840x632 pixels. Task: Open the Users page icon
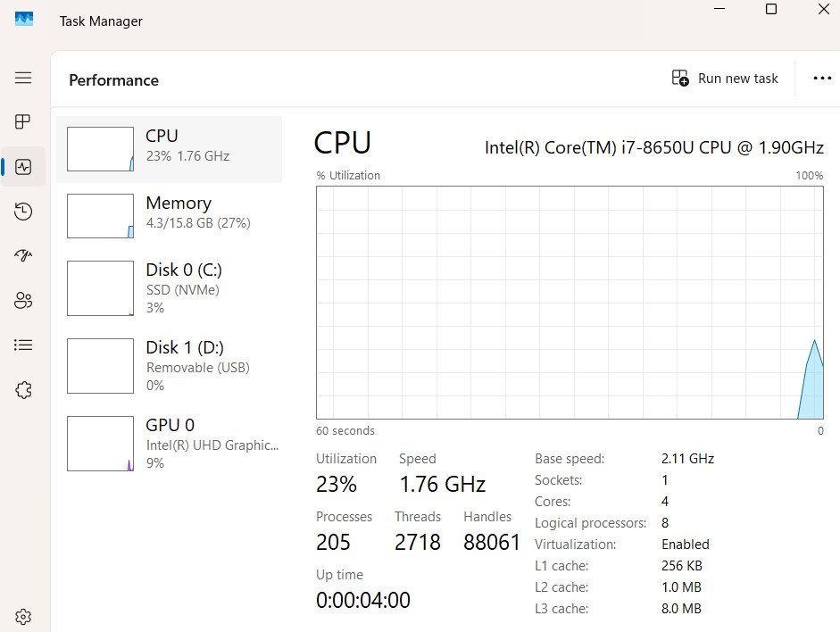(x=23, y=301)
